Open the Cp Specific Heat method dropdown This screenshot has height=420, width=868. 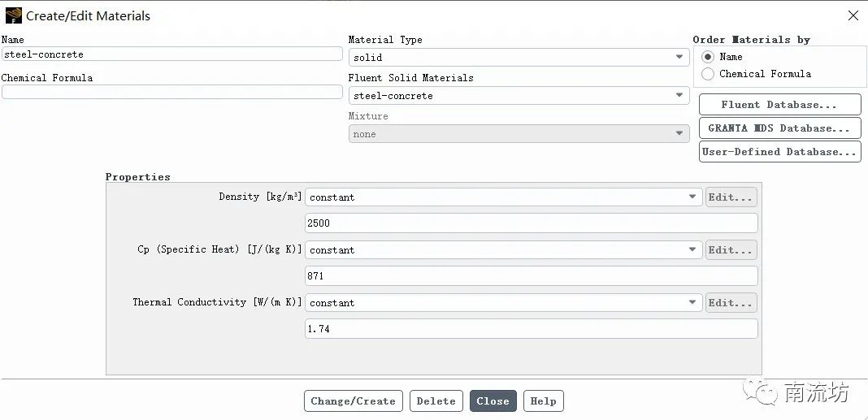[x=503, y=250]
